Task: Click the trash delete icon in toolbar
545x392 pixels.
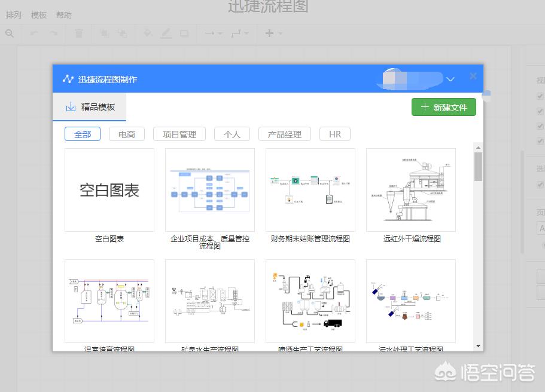Action: point(79,33)
